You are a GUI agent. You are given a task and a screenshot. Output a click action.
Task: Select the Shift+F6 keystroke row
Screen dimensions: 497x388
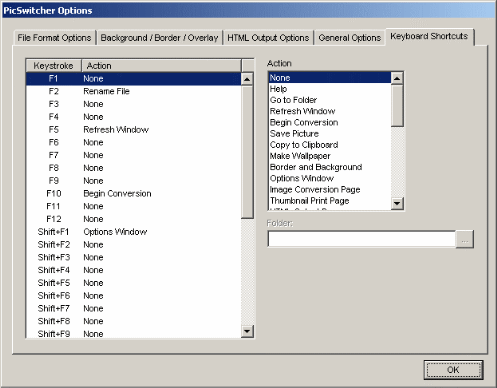tap(134, 296)
